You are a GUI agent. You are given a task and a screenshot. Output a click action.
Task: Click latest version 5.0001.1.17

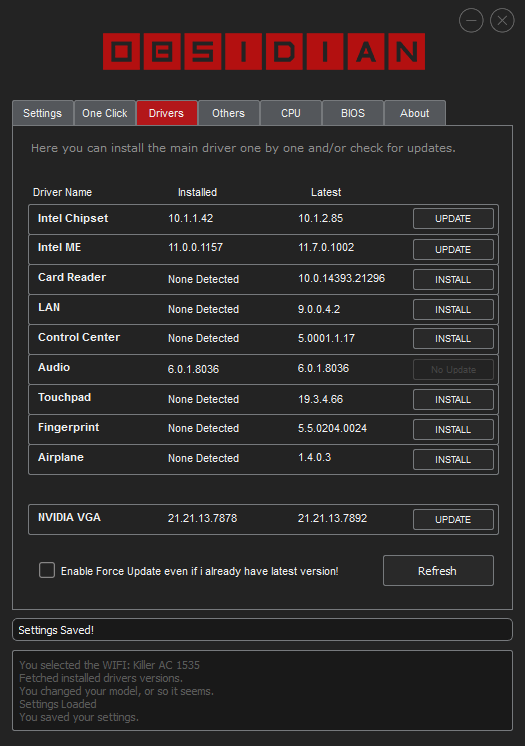326,338
